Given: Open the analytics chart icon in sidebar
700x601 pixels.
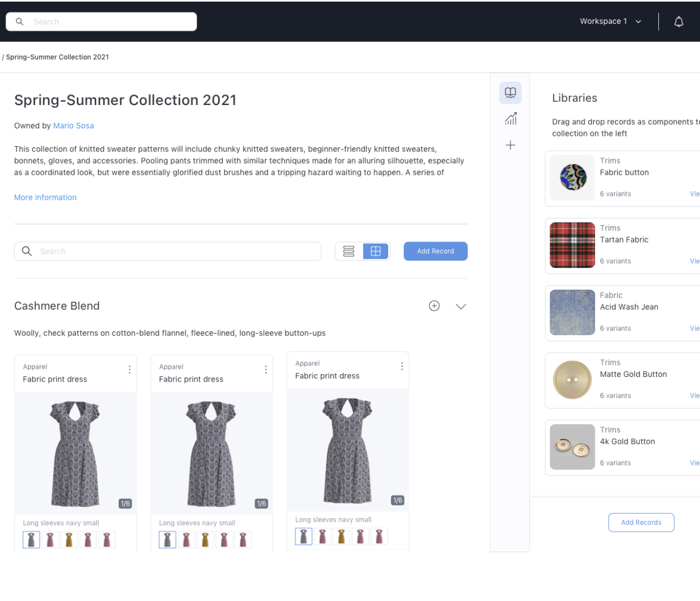Looking at the screenshot, I should 511,119.
